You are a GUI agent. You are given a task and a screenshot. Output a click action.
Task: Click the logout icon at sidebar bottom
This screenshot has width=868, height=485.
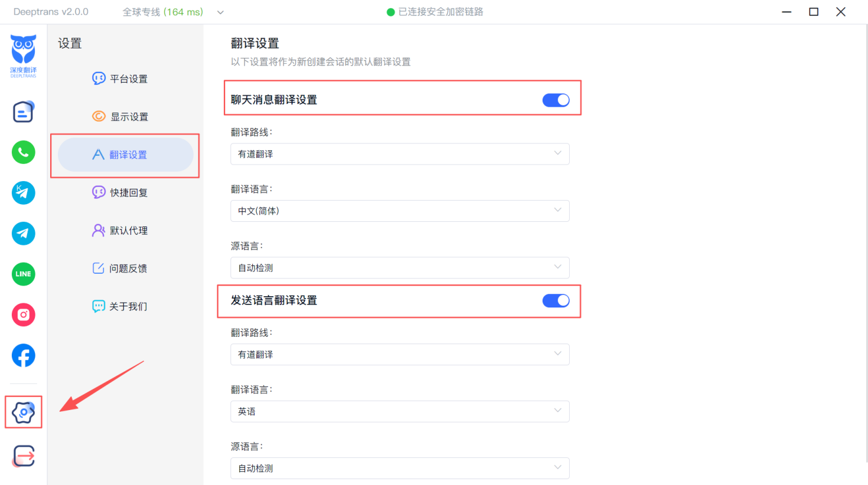tap(24, 456)
